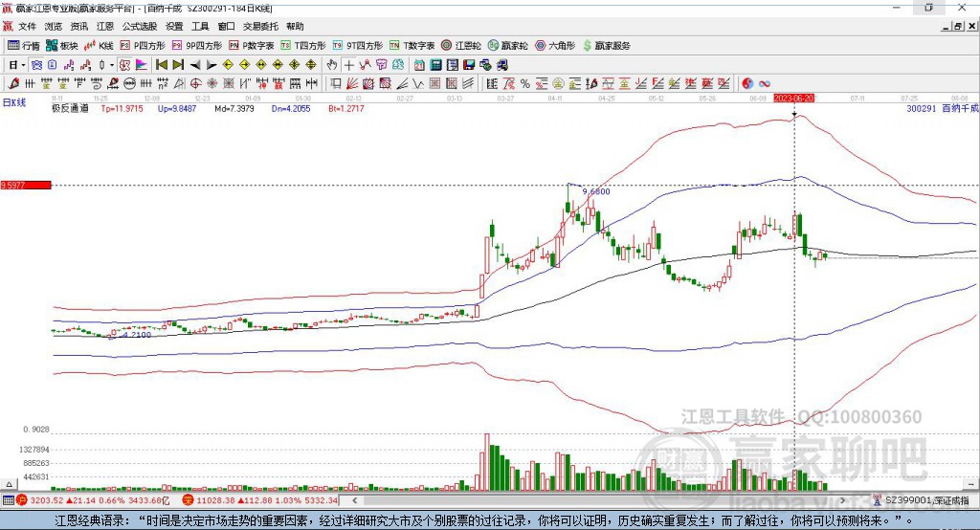Open the 江恩 menu
The width and height of the screenshot is (980, 530).
click(105, 26)
